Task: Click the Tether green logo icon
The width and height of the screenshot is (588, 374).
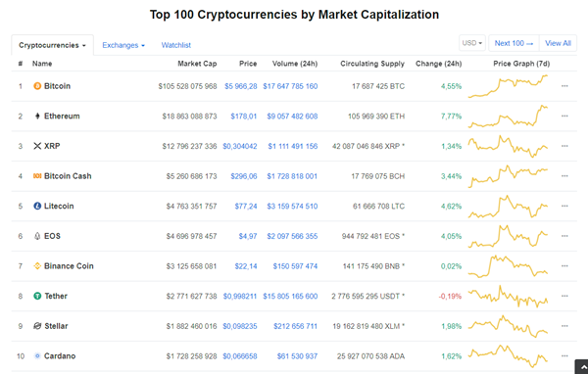Action: (x=37, y=296)
